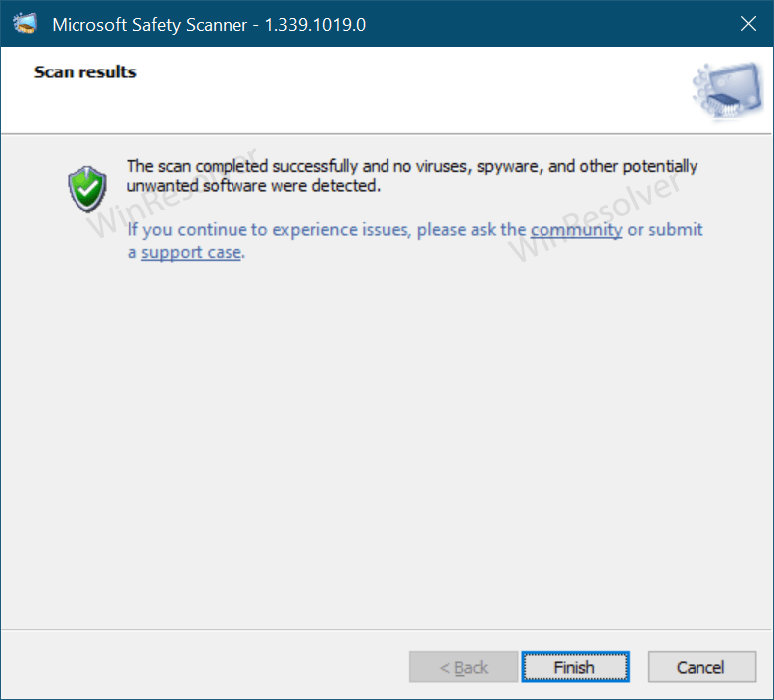This screenshot has height=700, width=774.
Task: Click the WinResolver watermark near the shield
Action: tap(172, 195)
